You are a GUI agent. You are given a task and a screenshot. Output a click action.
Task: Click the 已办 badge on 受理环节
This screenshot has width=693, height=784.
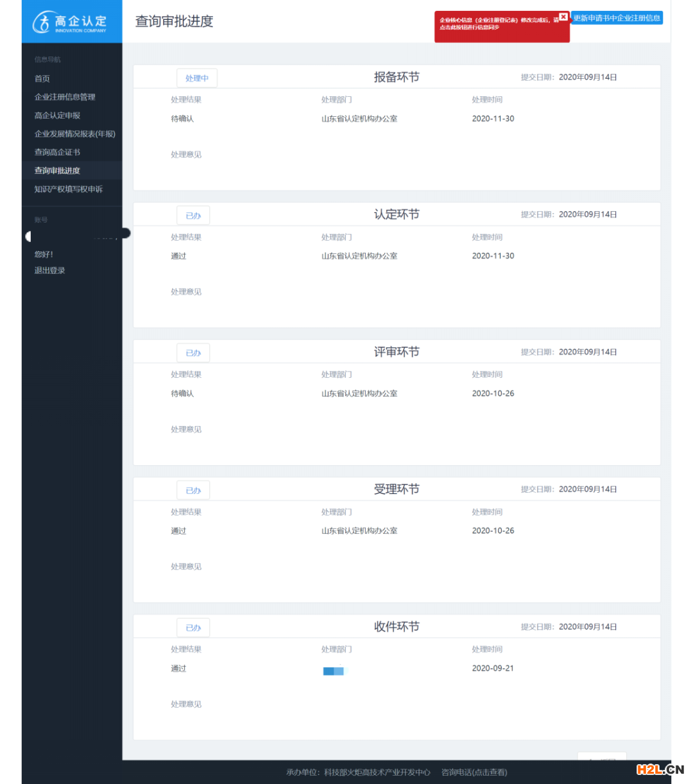pyautogui.click(x=193, y=490)
